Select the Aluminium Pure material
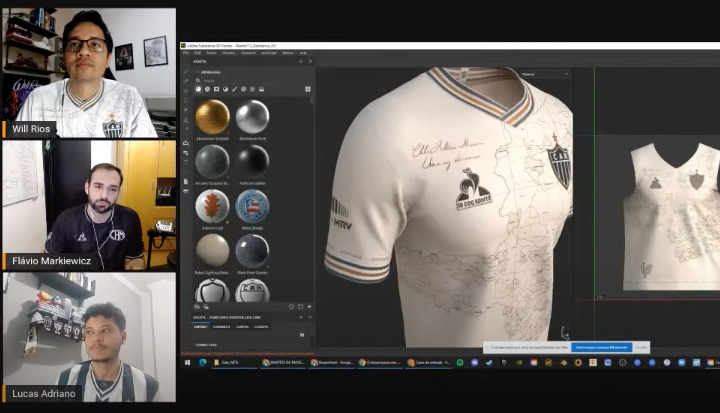Viewport: 720px width, 413px height. (x=252, y=117)
